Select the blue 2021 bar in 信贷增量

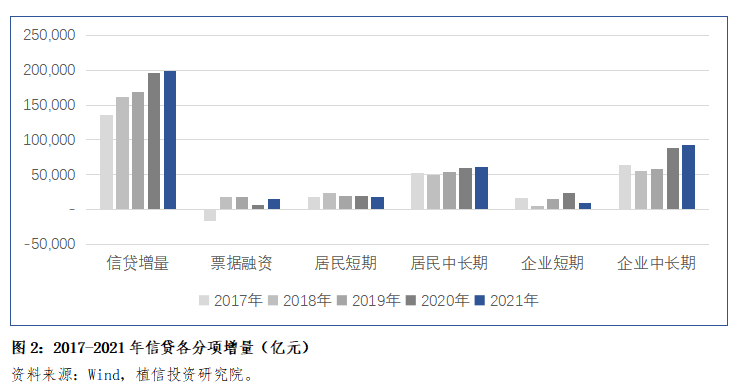click(x=170, y=140)
